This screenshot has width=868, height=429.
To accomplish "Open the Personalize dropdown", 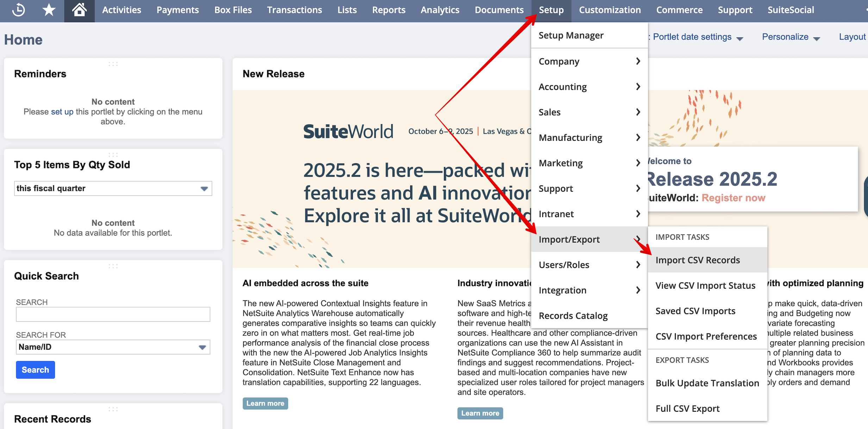I will tap(791, 37).
